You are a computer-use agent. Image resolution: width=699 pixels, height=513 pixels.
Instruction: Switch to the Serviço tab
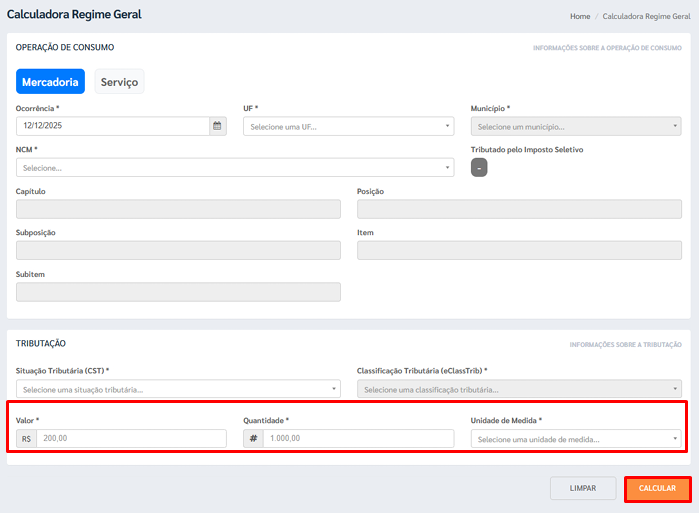(x=119, y=82)
